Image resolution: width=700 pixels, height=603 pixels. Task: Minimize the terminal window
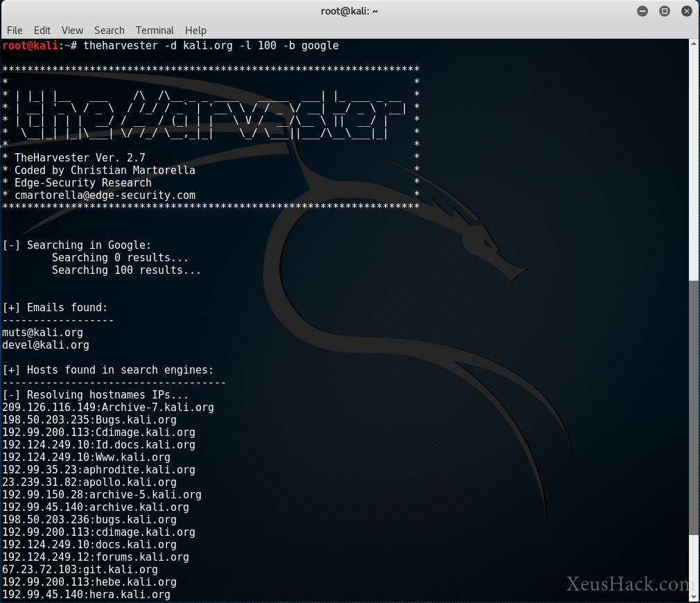coord(642,11)
